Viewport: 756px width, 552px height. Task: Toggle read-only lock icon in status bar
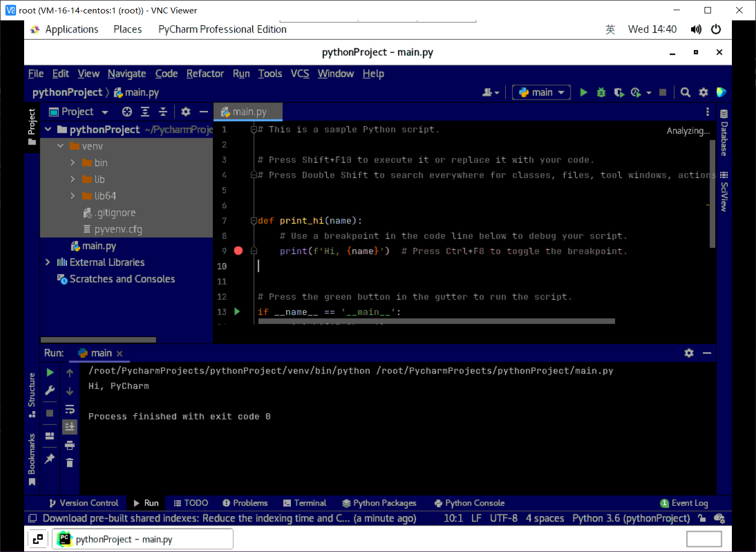point(702,518)
